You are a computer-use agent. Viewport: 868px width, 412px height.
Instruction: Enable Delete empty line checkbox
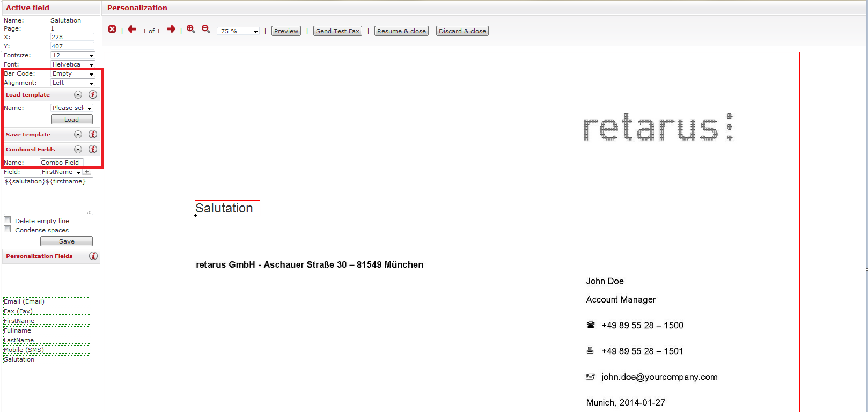pyautogui.click(x=8, y=220)
